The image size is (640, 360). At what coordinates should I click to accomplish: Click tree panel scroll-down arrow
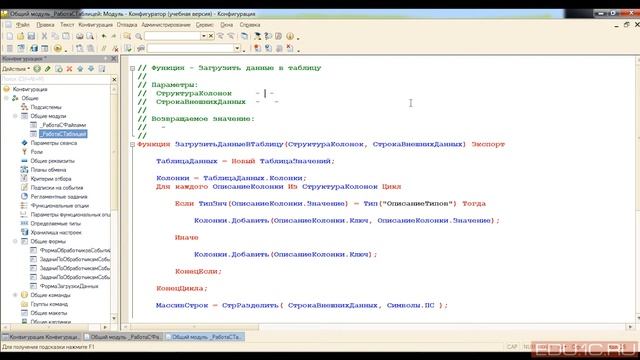(x=114, y=318)
